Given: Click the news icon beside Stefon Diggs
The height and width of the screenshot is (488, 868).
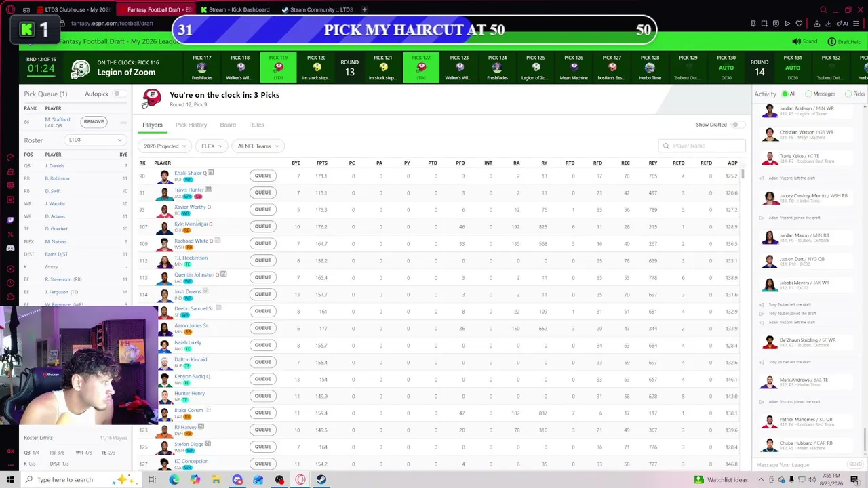Looking at the screenshot, I should pyautogui.click(x=208, y=444).
